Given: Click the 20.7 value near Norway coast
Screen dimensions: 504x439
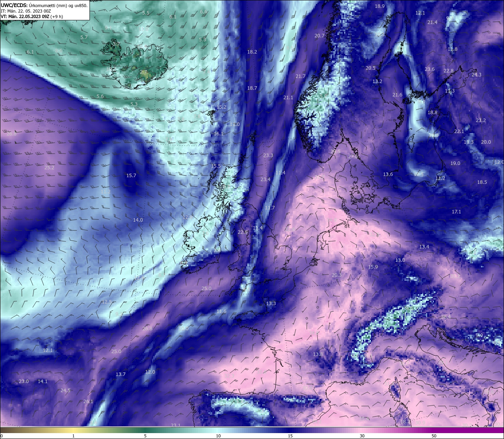Looking at the screenshot, I should point(319,36).
